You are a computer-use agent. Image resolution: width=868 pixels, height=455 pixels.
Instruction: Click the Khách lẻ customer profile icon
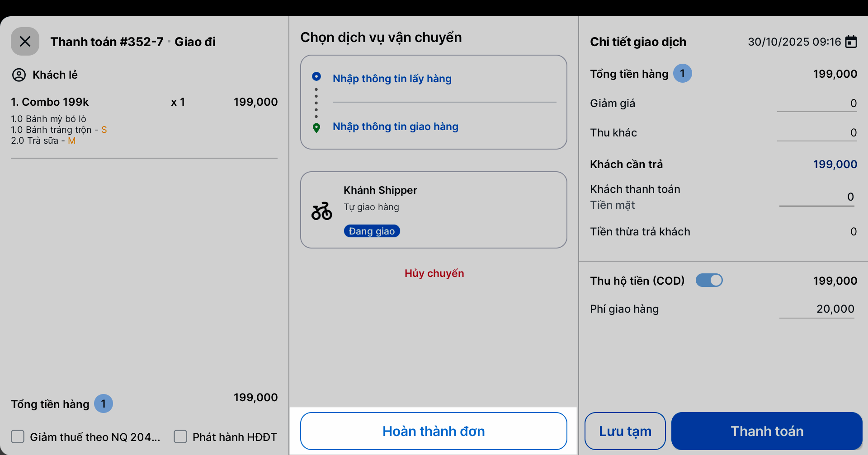click(x=19, y=75)
